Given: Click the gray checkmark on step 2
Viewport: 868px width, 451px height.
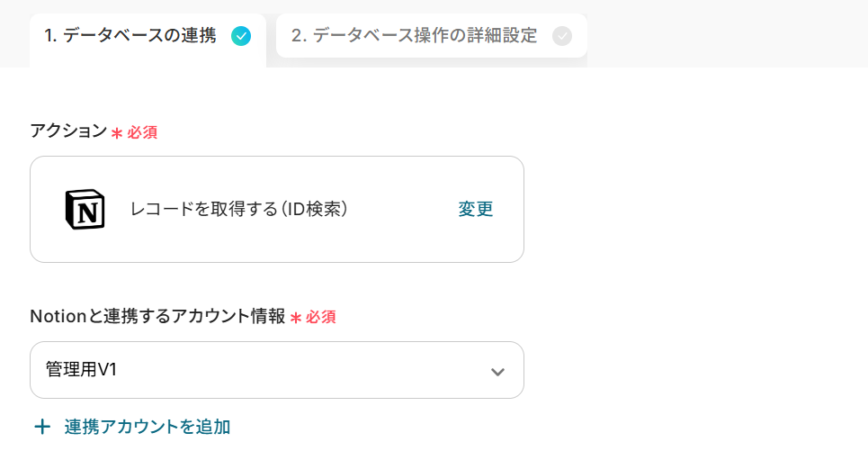Looking at the screenshot, I should click(x=562, y=36).
